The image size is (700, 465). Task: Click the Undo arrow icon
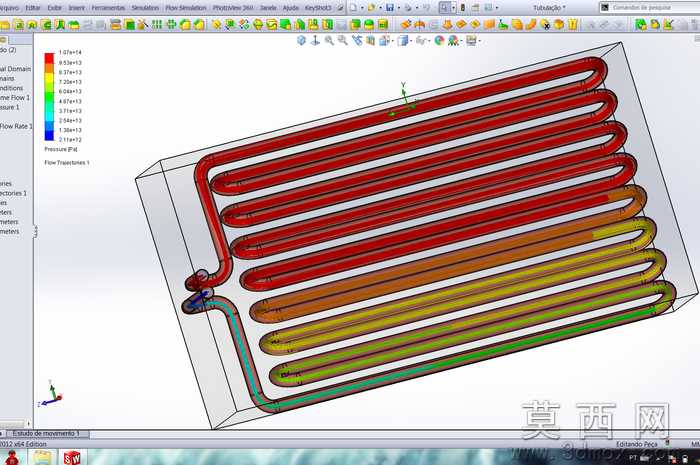[426, 8]
